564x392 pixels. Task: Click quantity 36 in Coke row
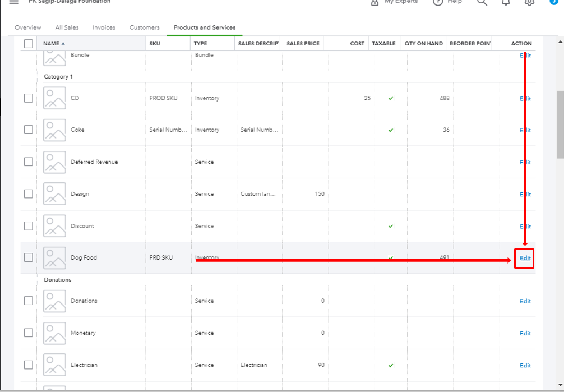[x=446, y=130]
